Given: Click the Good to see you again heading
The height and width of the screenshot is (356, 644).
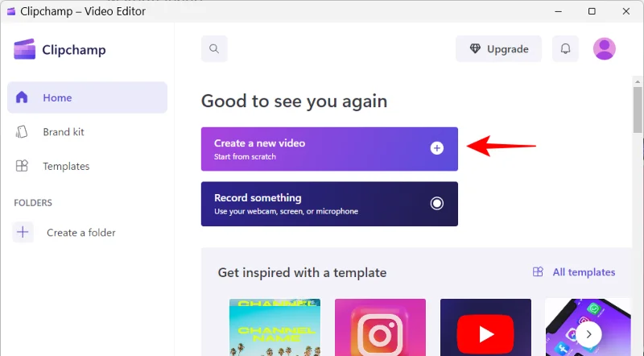Looking at the screenshot, I should 294,101.
